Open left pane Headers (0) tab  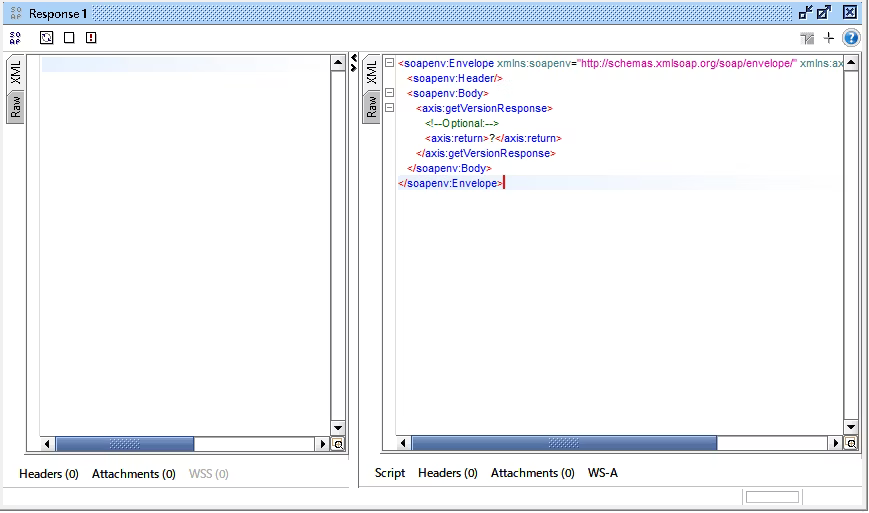click(x=48, y=474)
